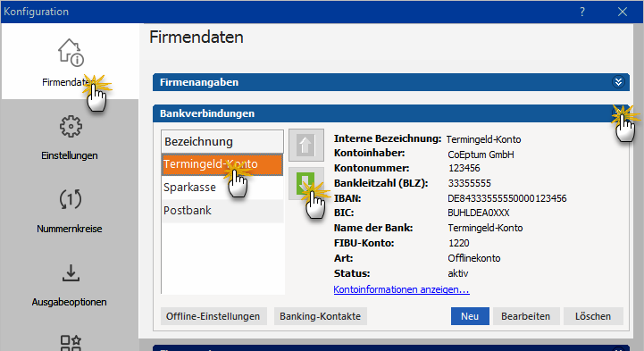The width and height of the screenshot is (644, 351).
Task: Open Banking-Kontakte
Action: click(x=321, y=316)
